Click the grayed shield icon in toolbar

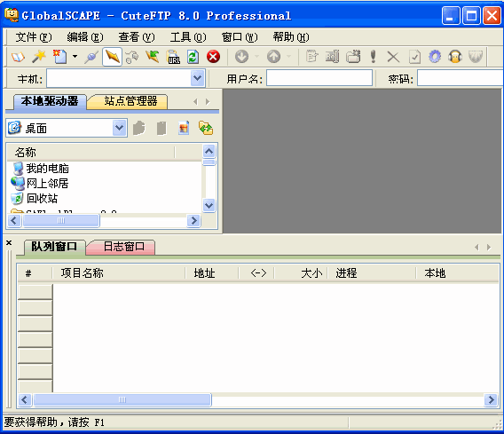tap(476, 57)
